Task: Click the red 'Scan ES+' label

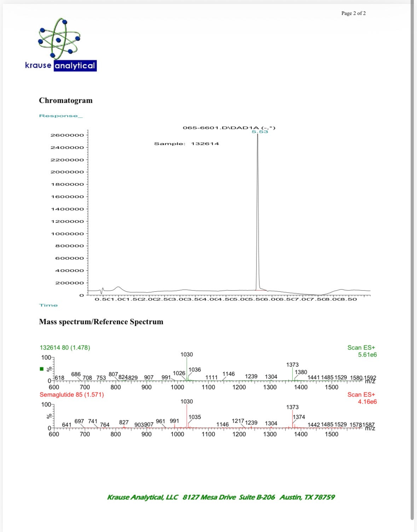Action: click(x=361, y=394)
